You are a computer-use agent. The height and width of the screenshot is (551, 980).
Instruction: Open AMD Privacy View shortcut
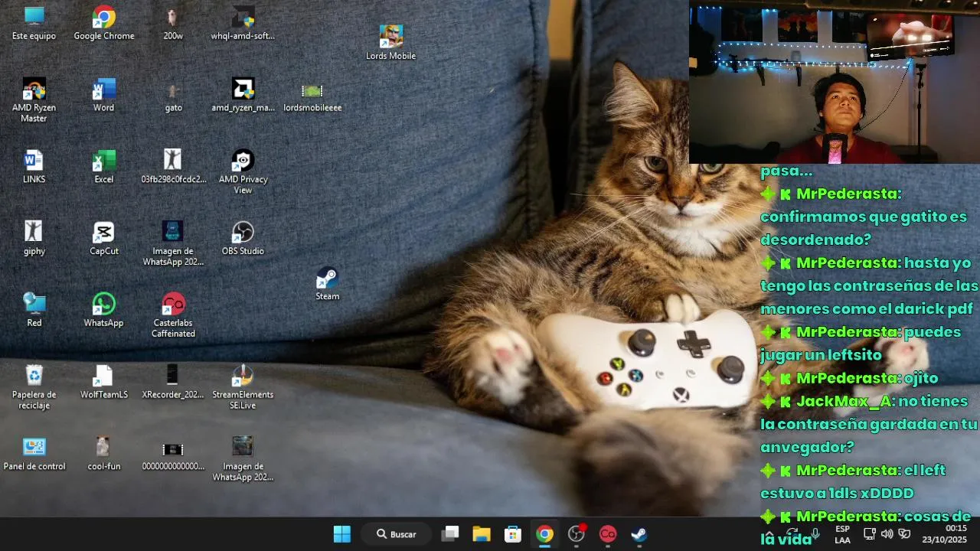(x=243, y=171)
